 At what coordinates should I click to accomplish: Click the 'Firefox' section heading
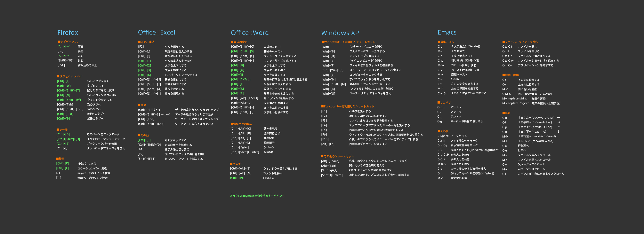pyautogui.click(x=68, y=32)
